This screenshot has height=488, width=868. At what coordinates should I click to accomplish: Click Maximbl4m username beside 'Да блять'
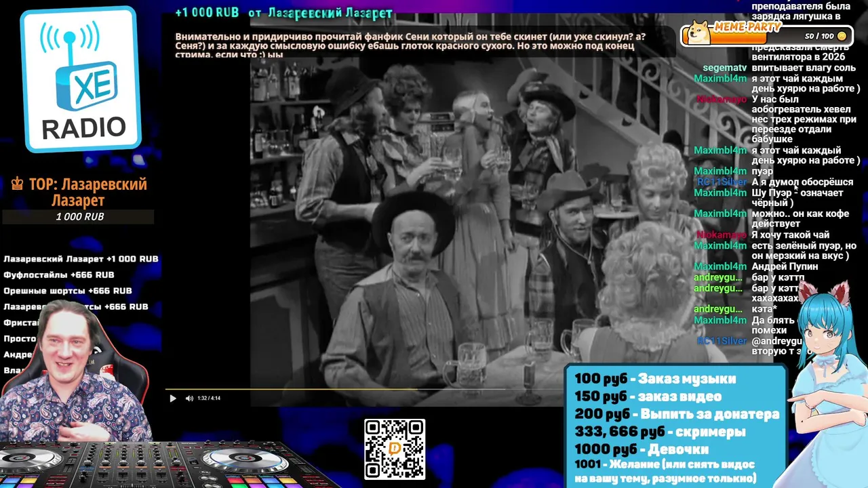pyautogui.click(x=719, y=320)
